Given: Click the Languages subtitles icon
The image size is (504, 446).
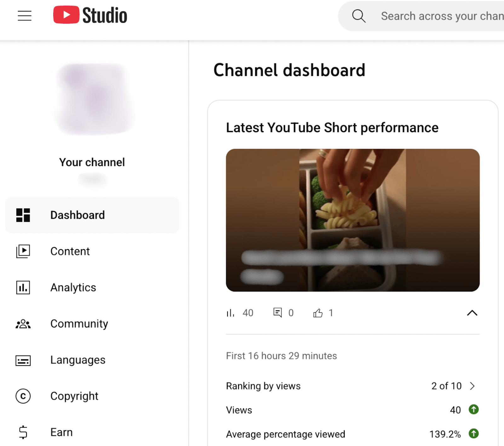Looking at the screenshot, I should click(23, 360).
